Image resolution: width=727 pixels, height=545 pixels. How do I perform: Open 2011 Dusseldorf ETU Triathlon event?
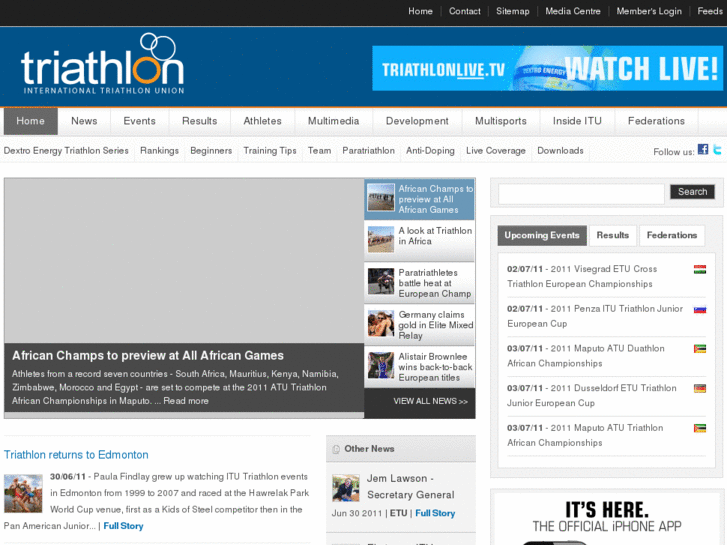[x=592, y=396]
